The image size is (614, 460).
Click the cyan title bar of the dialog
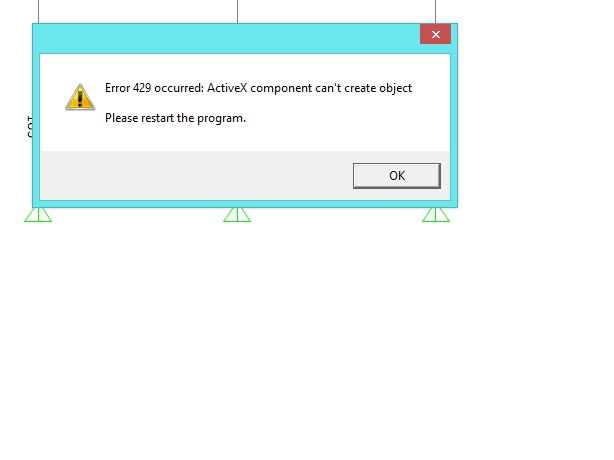click(x=226, y=38)
